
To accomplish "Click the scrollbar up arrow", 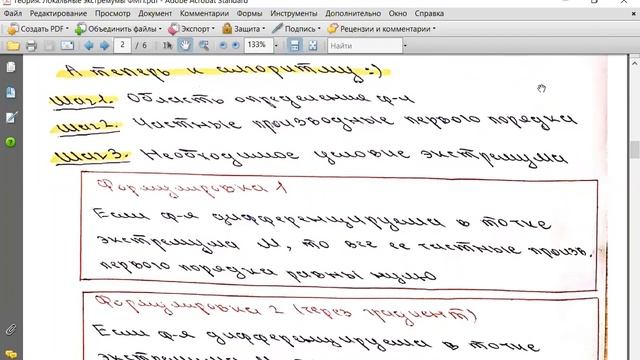I will (635, 63).
